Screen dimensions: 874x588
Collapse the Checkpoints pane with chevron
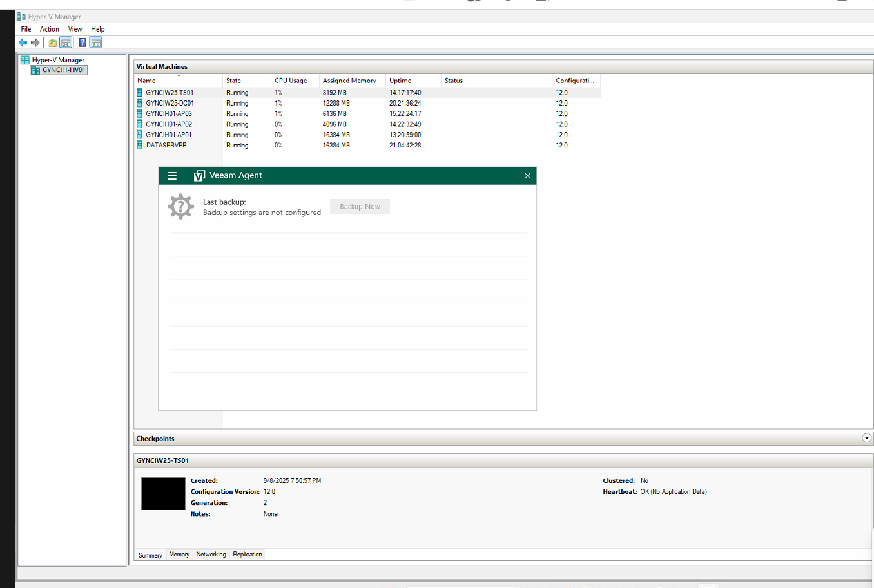866,438
